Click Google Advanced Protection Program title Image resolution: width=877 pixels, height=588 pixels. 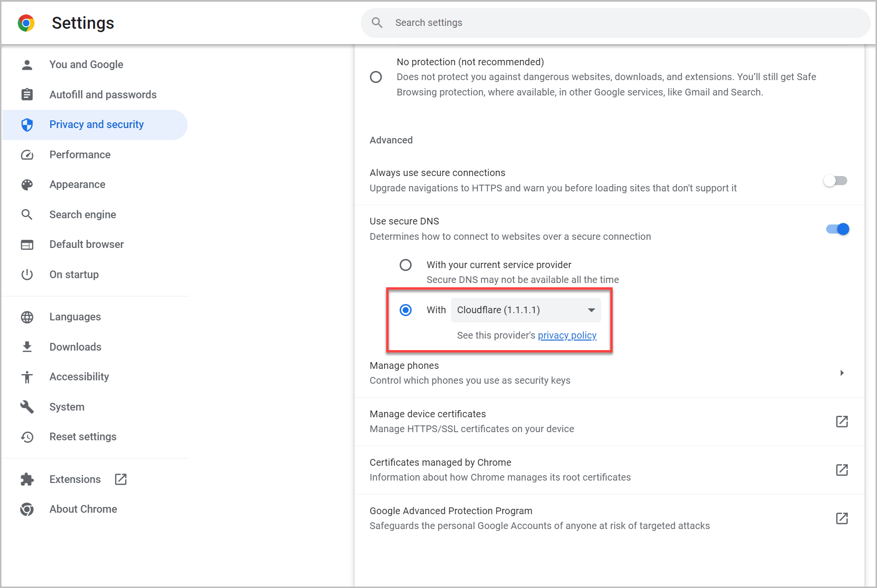451,511
